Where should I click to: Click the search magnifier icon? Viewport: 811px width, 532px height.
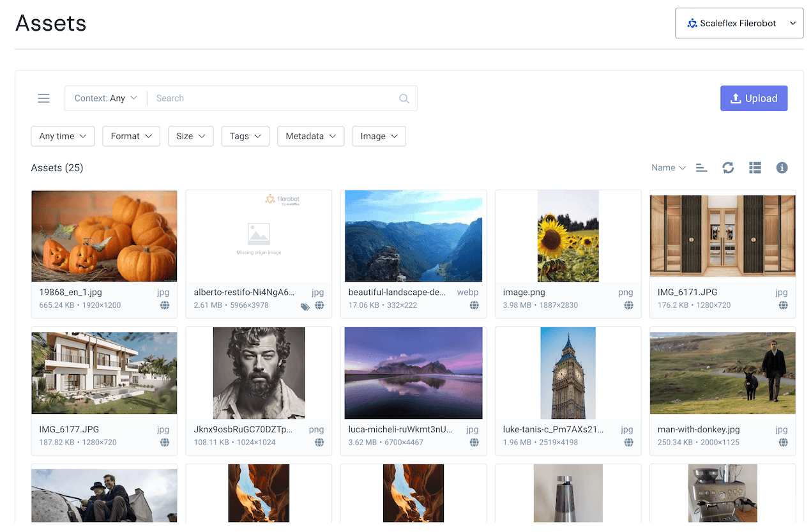click(404, 98)
